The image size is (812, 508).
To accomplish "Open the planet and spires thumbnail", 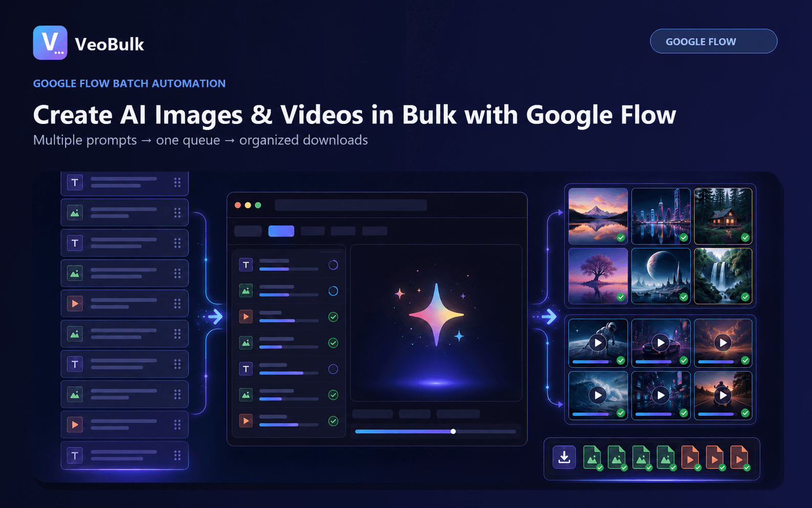I will (x=661, y=276).
